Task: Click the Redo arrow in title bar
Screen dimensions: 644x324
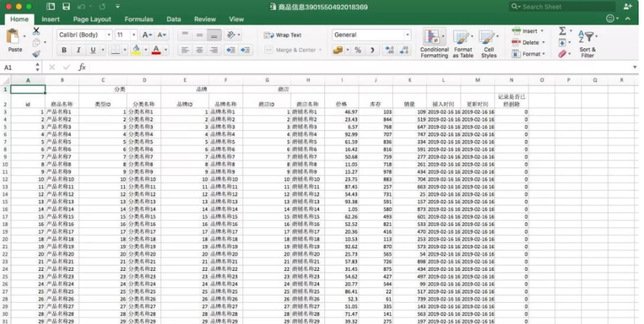Action: (102, 7)
